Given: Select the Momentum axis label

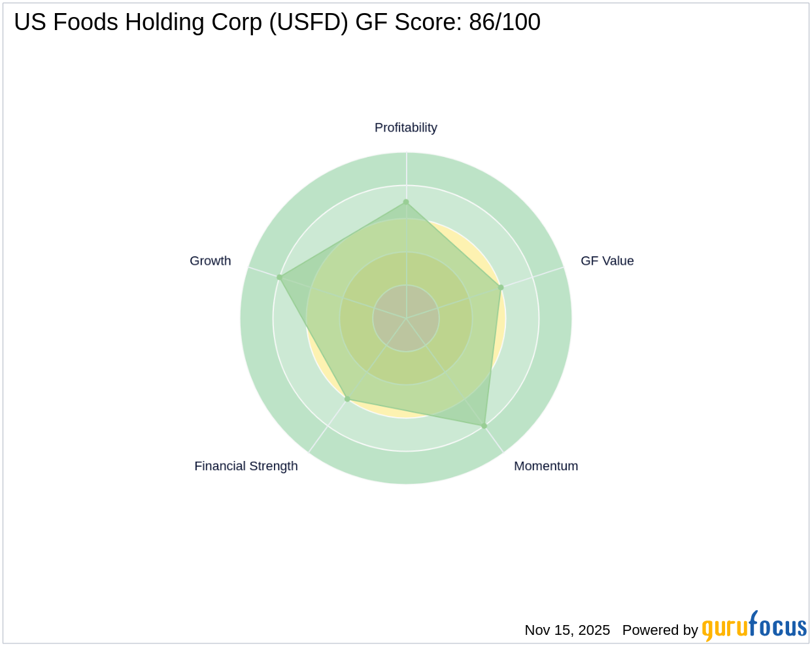Looking at the screenshot, I should pyautogui.click(x=546, y=466).
